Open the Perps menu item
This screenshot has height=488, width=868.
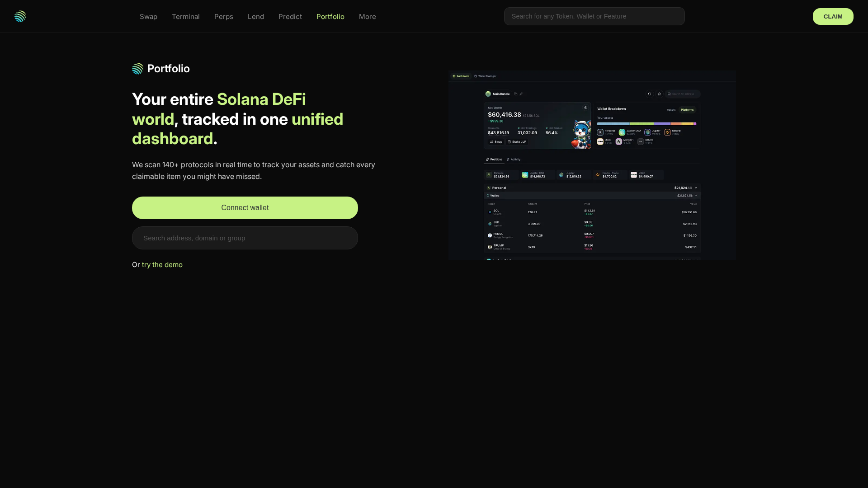tap(224, 17)
